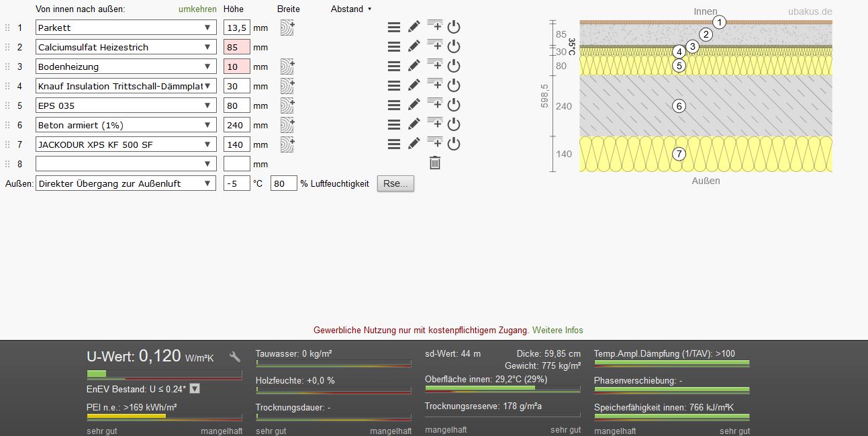868x436 pixels.
Task: Click the umkehren link
Action: coord(197,9)
